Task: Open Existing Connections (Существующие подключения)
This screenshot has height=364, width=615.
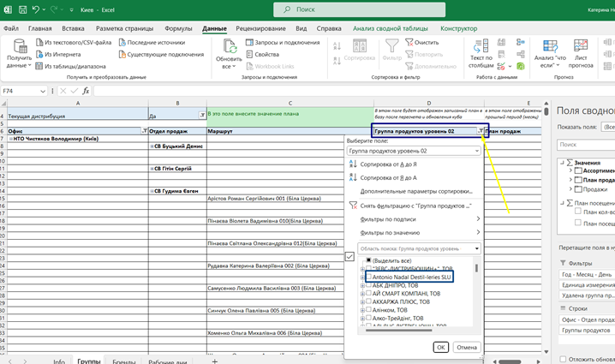Action: point(161,55)
